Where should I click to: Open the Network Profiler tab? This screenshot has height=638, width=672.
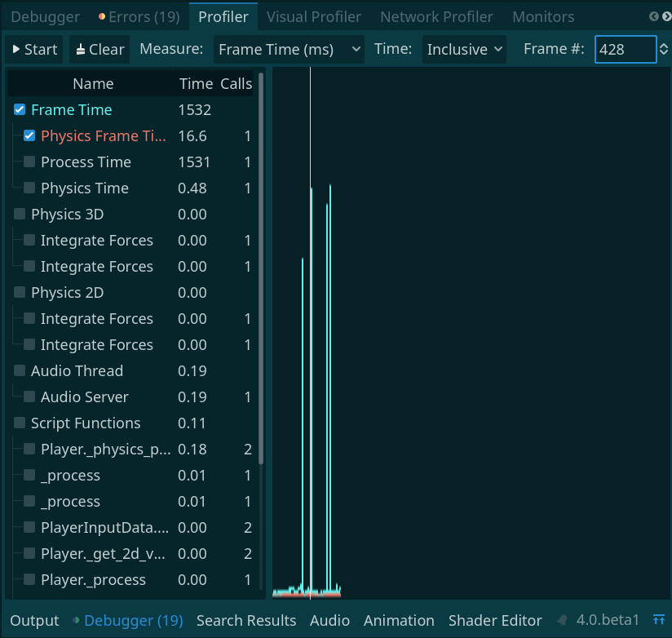click(x=436, y=16)
